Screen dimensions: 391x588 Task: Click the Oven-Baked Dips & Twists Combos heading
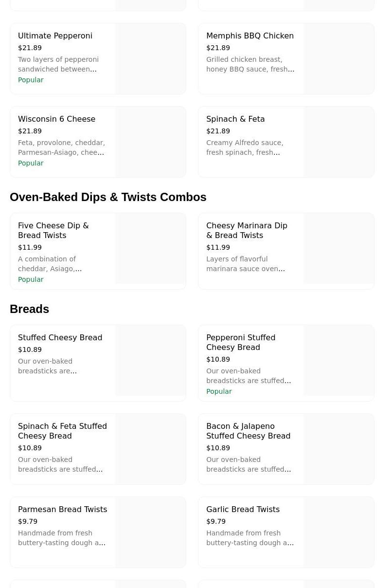[108, 197]
